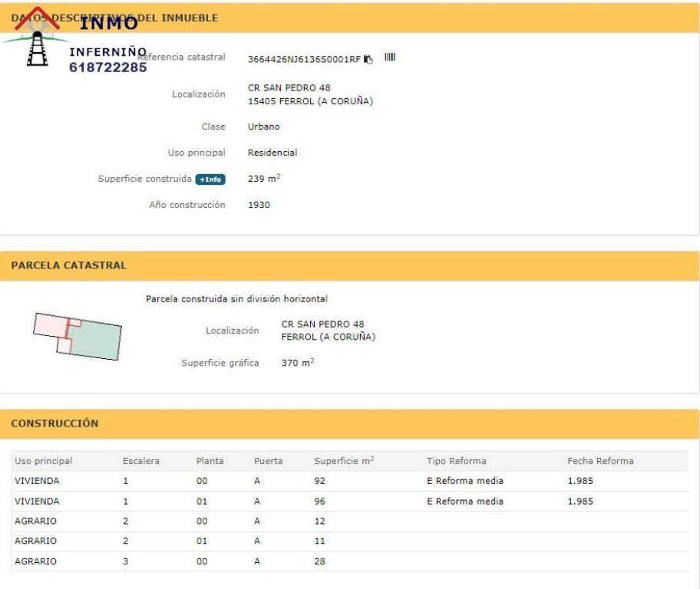
Task: Select the construction year 1930
Action: [x=259, y=205]
